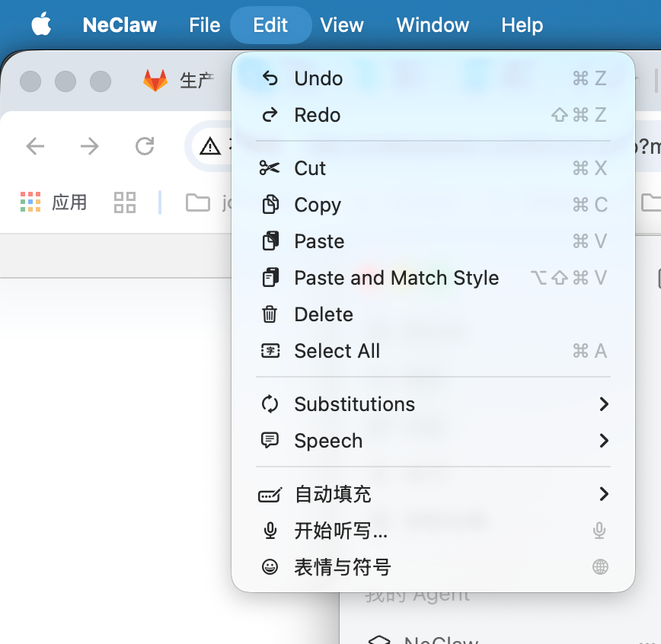
Task: Select the Copy menu item
Action: [x=433, y=205]
